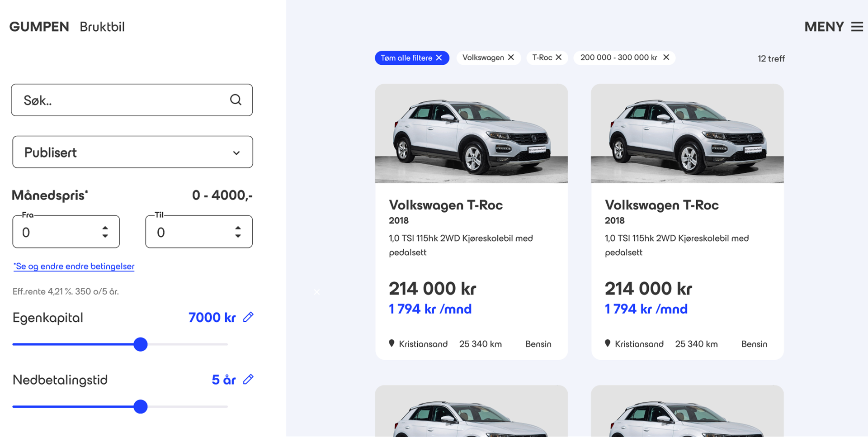Open the first Volkswagen T-Roc car image
This screenshot has height=438, width=868.
(x=471, y=133)
